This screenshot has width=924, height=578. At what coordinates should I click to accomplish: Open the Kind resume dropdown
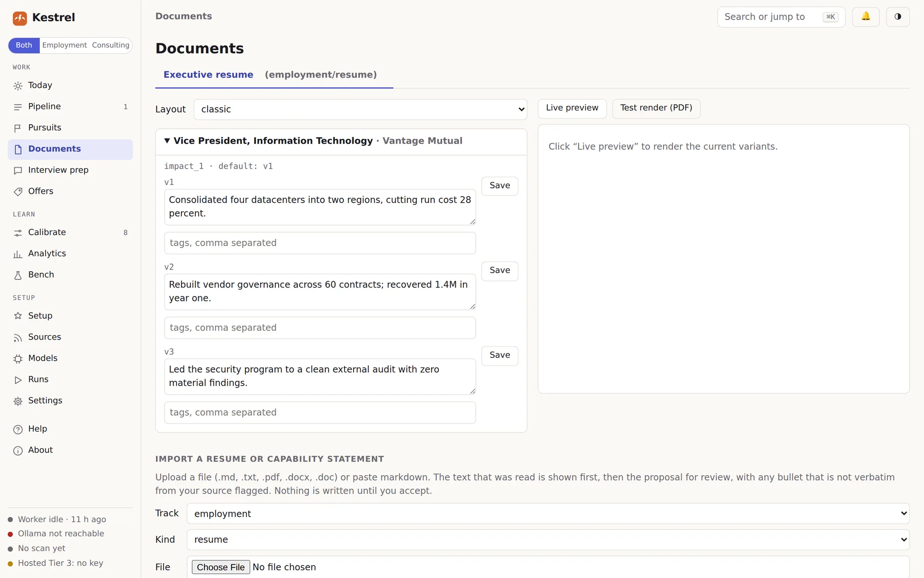548,539
